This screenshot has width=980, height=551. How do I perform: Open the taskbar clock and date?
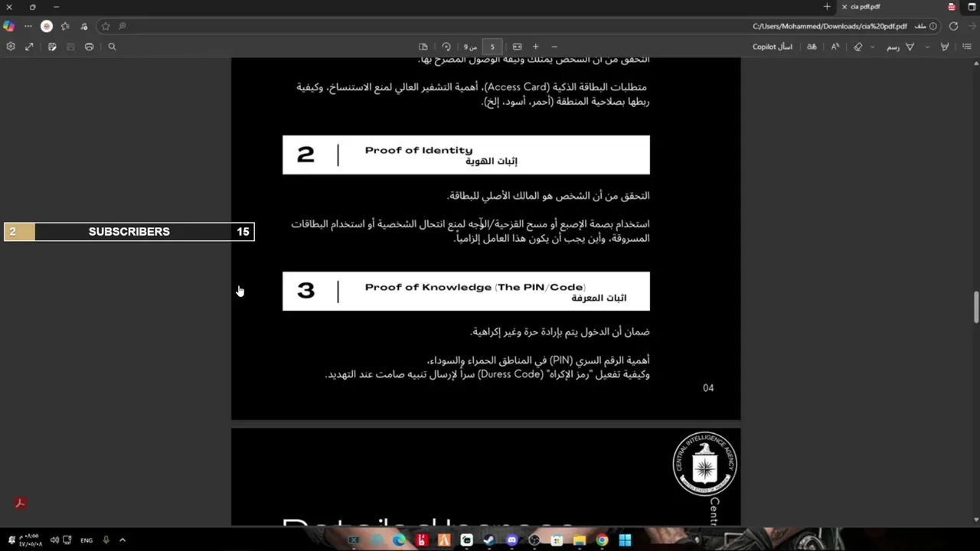coord(31,540)
